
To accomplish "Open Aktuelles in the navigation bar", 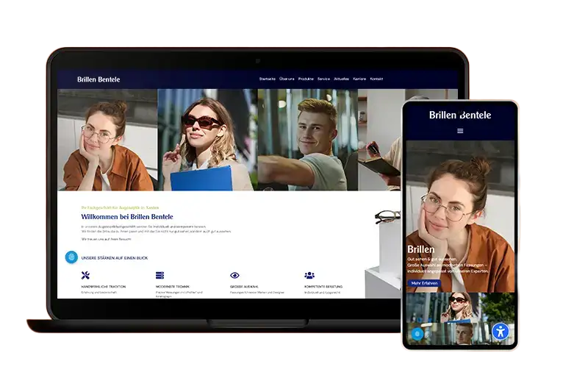I will [x=341, y=79].
